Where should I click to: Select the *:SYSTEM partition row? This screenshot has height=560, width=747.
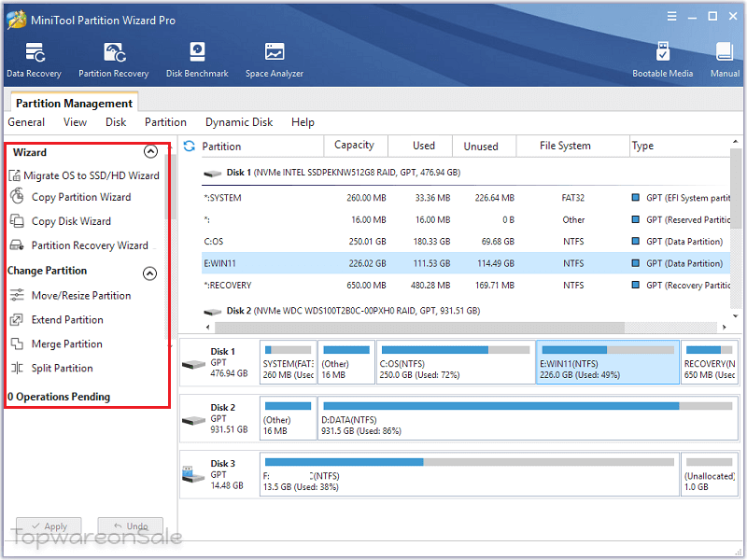point(465,198)
